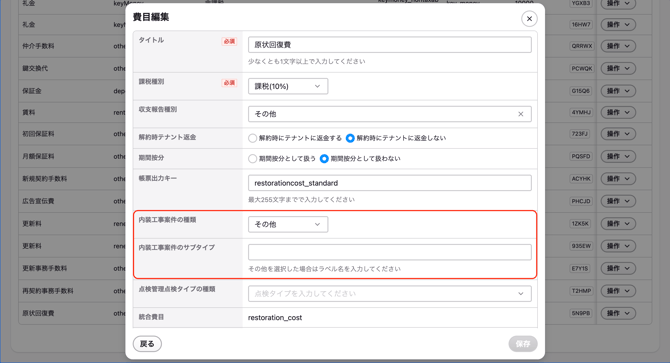Click the 4YMHJ code tag
Image resolution: width=670 pixels, height=363 pixels.
click(x=581, y=112)
